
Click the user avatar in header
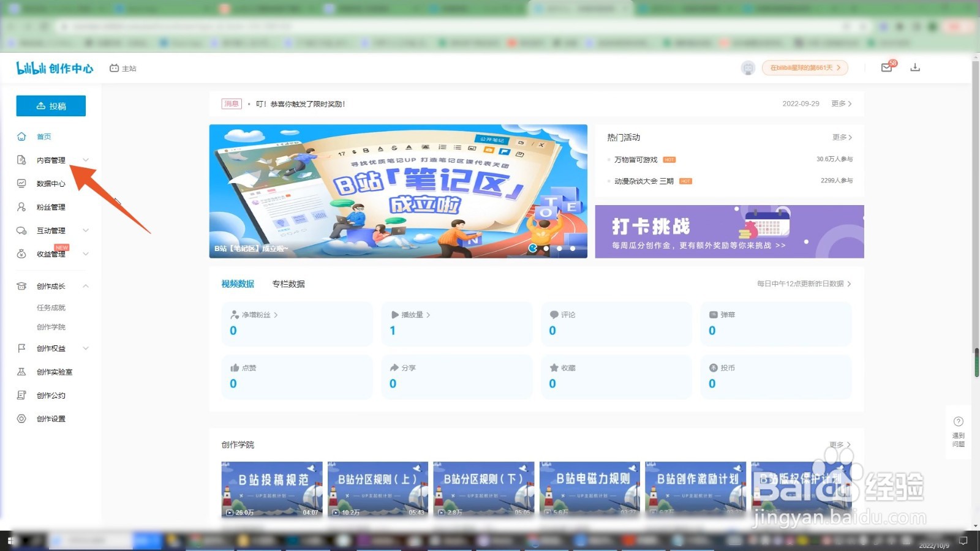748,68
